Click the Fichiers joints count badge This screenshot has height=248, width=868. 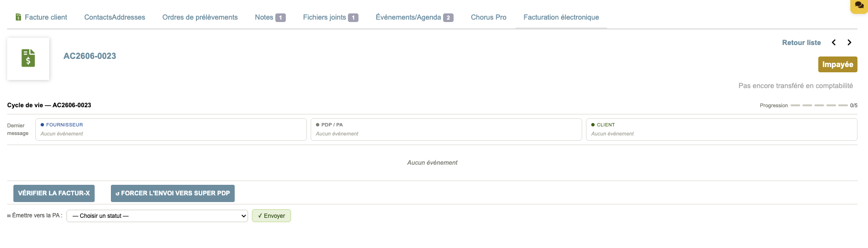coord(353,18)
